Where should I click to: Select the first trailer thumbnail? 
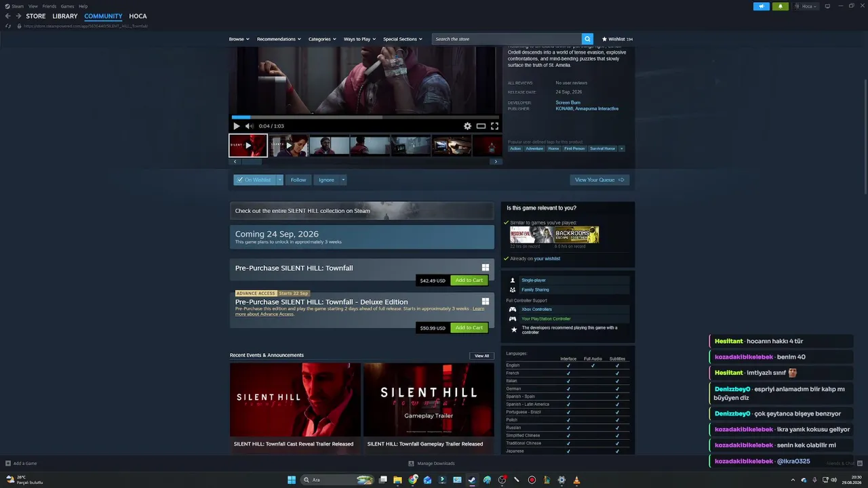point(248,146)
